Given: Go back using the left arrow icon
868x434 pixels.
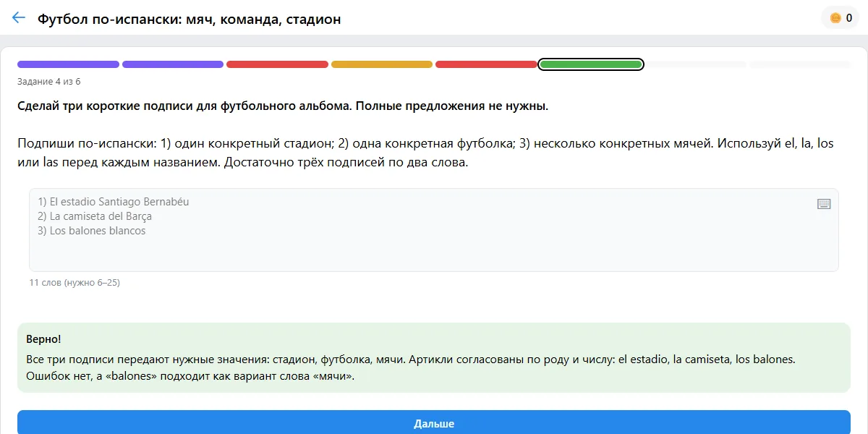Looking at the screenshot, I should tap(19, 18).
